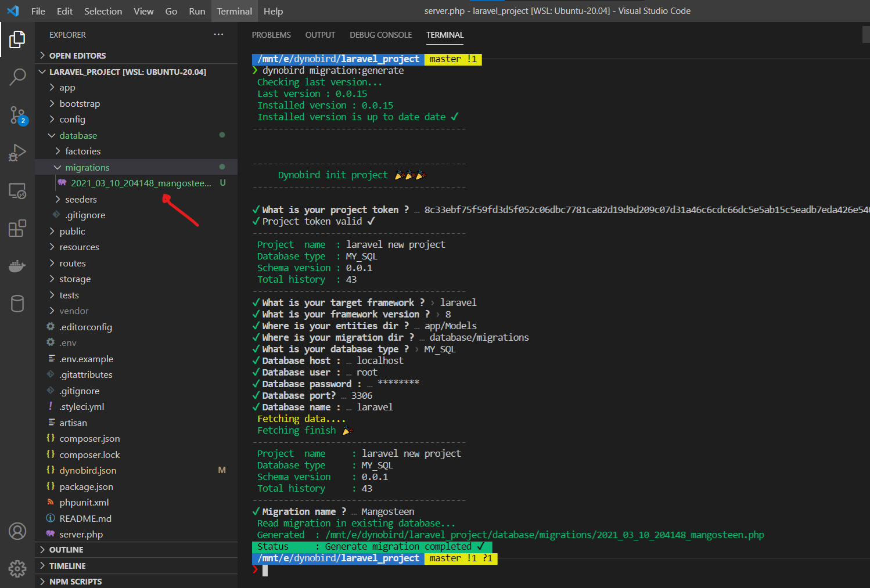Expand the factories folder
Viewport: 870px width, 588px height.
point(136,151)
